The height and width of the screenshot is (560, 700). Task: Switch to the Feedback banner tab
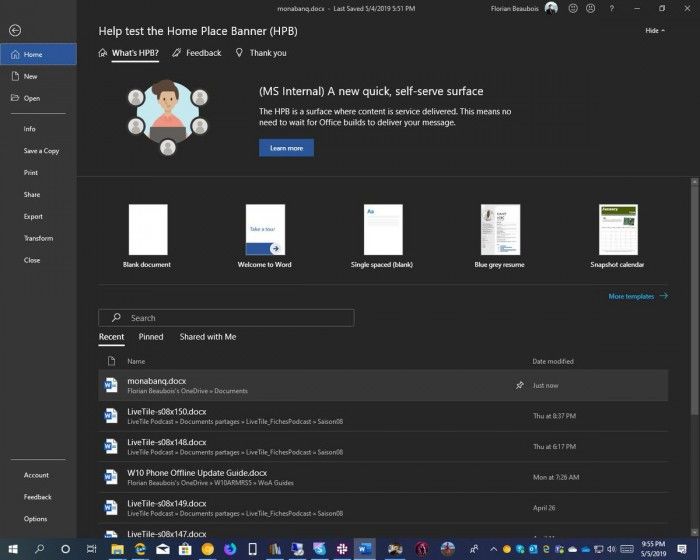[x=197, y=53]
